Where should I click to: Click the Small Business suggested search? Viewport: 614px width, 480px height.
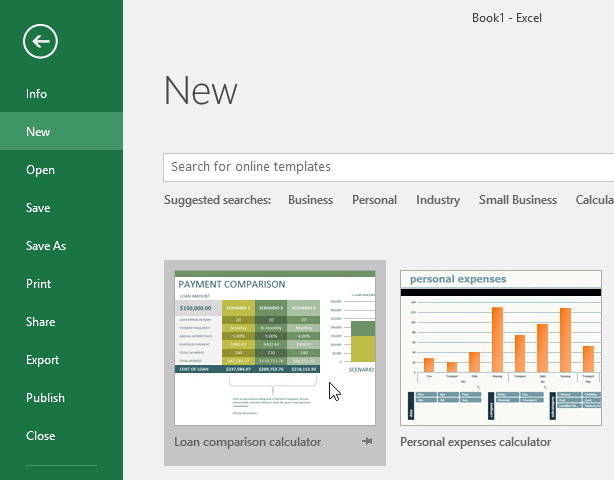coord(517,200)
